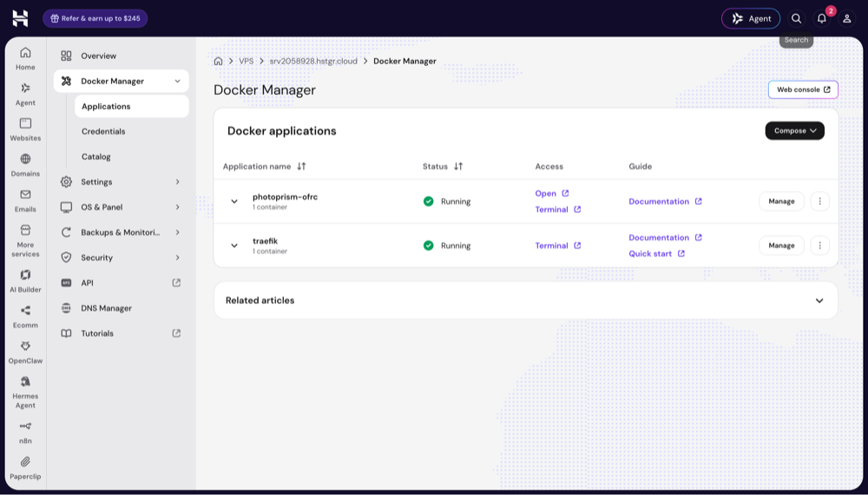Viewport: 868px width, 495px height.
Task: Expand the Security submenu
Action: click(177, 257)
